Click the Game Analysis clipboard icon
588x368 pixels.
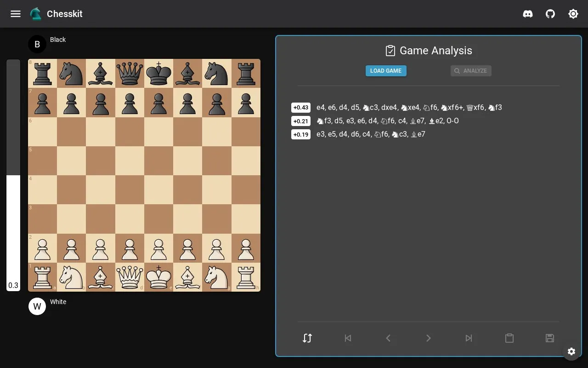tap(390, 51)
